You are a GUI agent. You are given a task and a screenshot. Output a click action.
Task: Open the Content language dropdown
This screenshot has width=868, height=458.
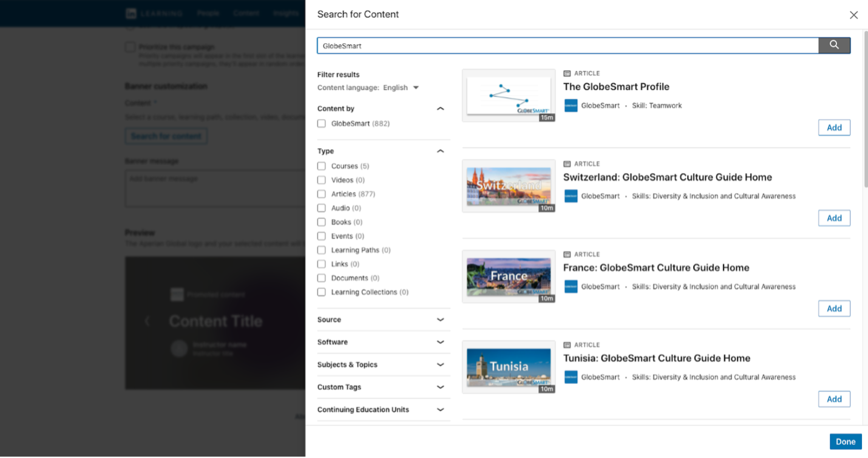pos(401,87)
